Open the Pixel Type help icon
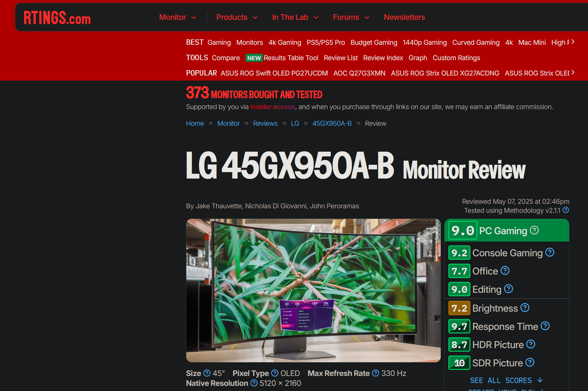The image size is (588, 391). click(x=275, y=373)
